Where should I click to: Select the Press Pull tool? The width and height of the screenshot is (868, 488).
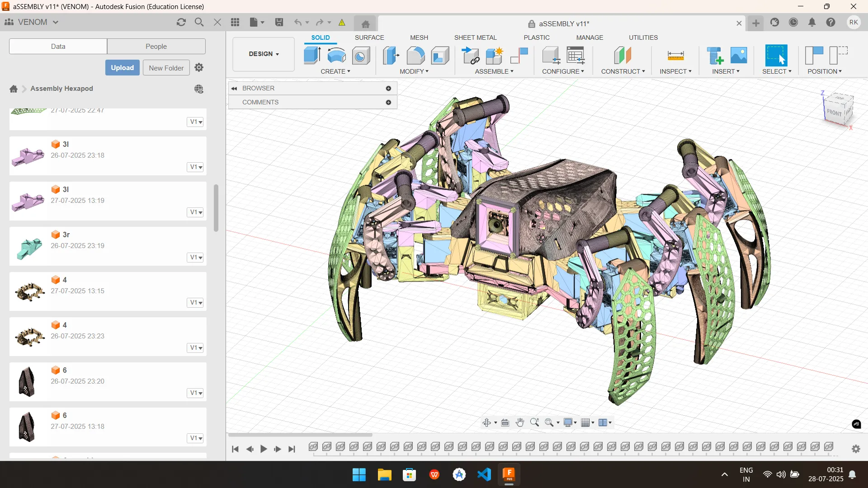click(391, 56)
